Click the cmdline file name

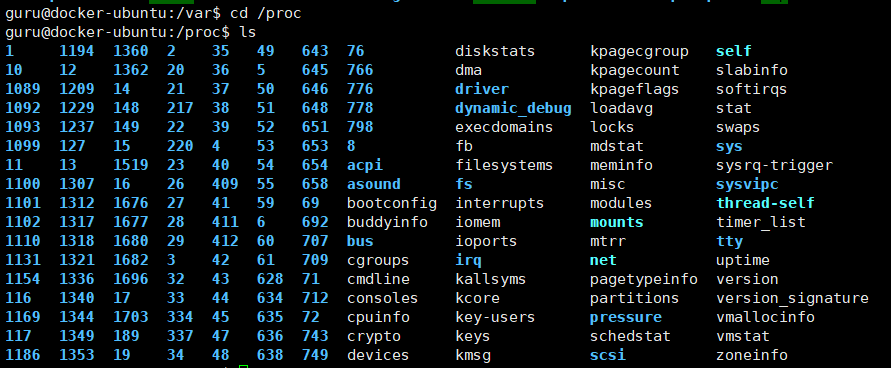(378, 280)
